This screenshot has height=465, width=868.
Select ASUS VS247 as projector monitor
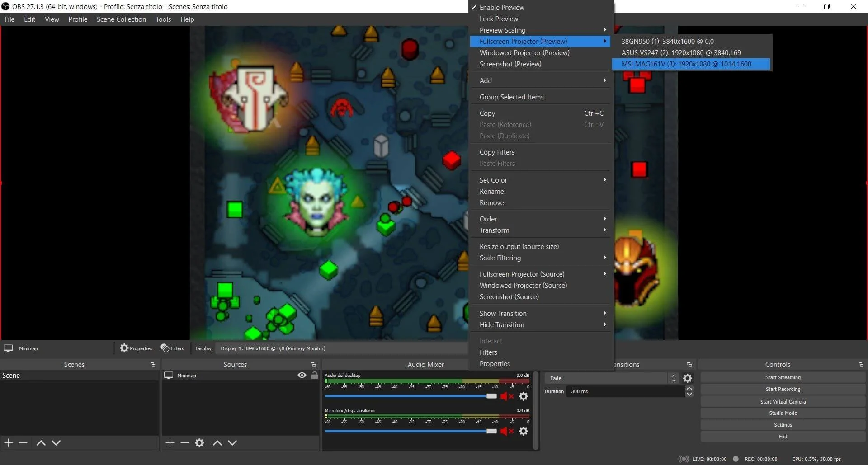[681, 52]
